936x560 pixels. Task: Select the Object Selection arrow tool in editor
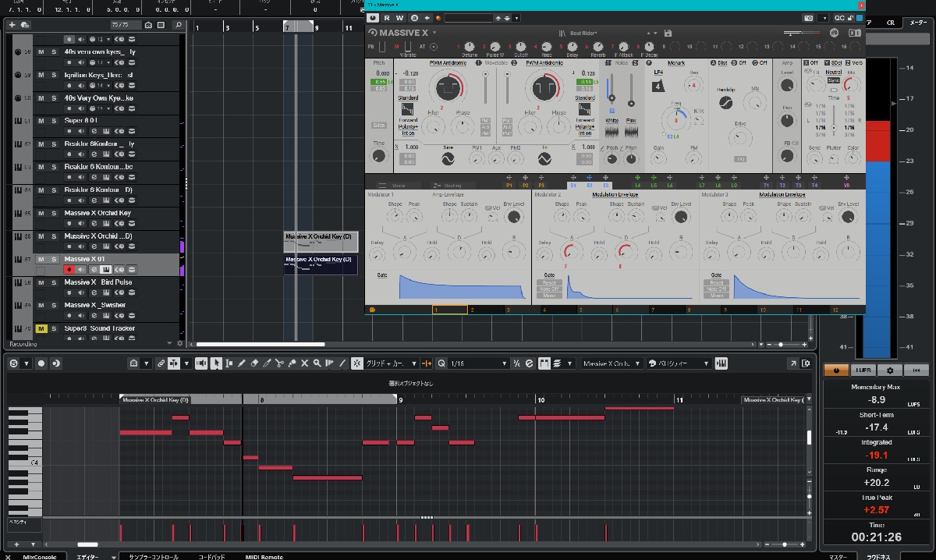click(216, 363)
